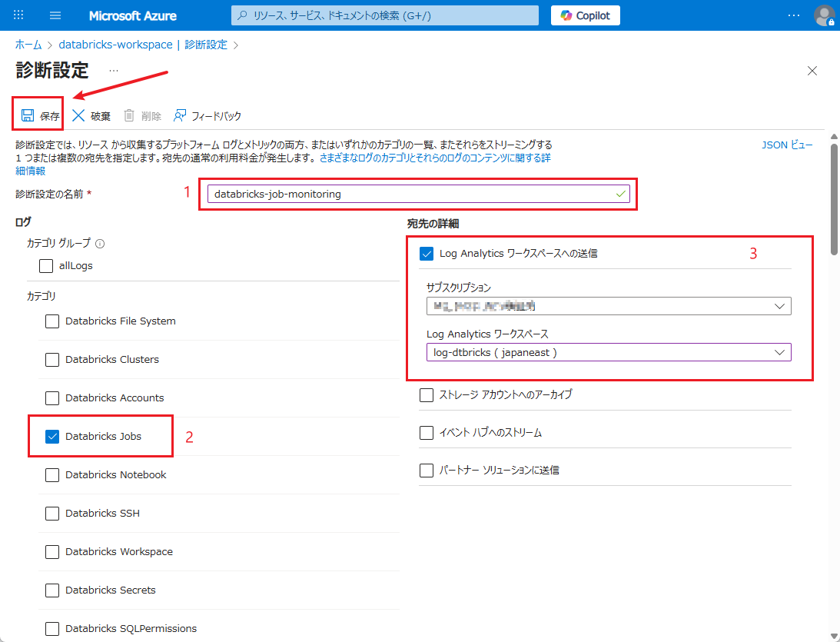Click the Copilot button

click(586, 15)
